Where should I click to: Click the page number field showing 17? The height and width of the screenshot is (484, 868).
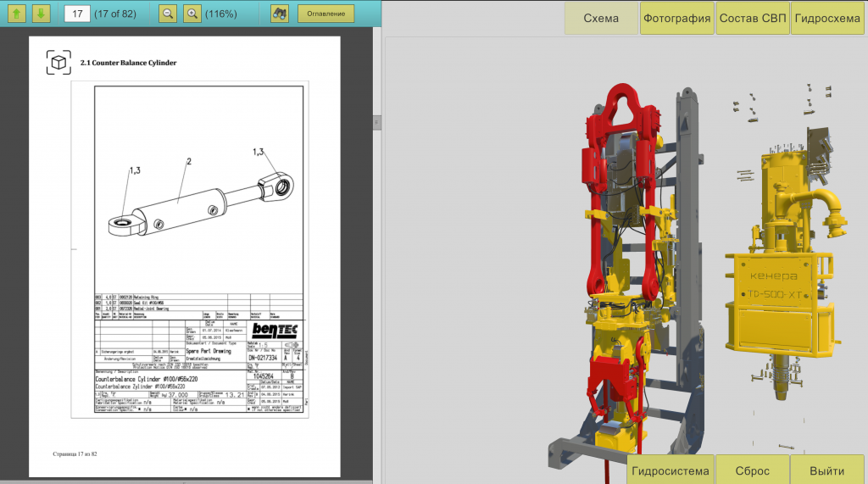(x=77, y=14)
